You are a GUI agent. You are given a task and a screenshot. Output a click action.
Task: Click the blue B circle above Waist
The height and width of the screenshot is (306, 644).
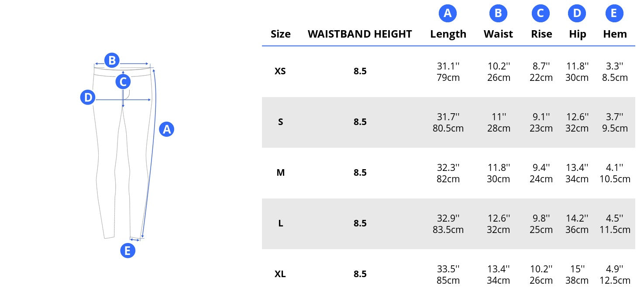(x=498, y=14)
